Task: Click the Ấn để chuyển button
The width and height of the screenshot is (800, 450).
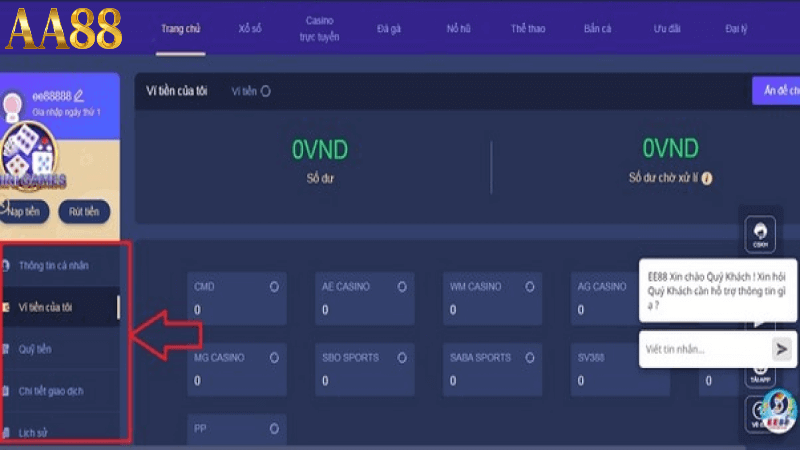Action: [776, 91]
